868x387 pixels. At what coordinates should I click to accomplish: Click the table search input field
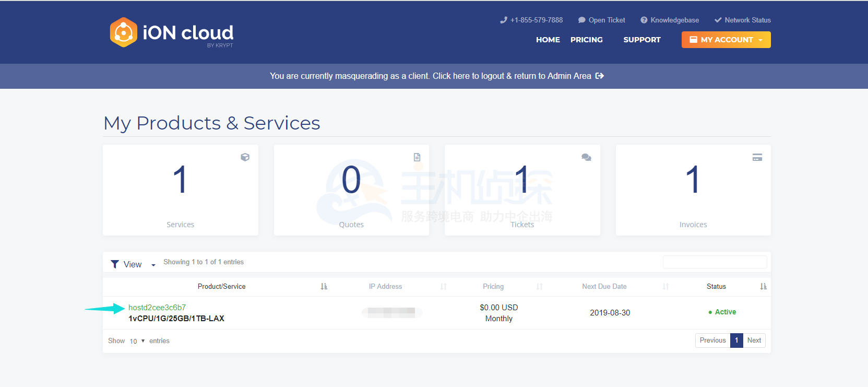pos(715,262)
